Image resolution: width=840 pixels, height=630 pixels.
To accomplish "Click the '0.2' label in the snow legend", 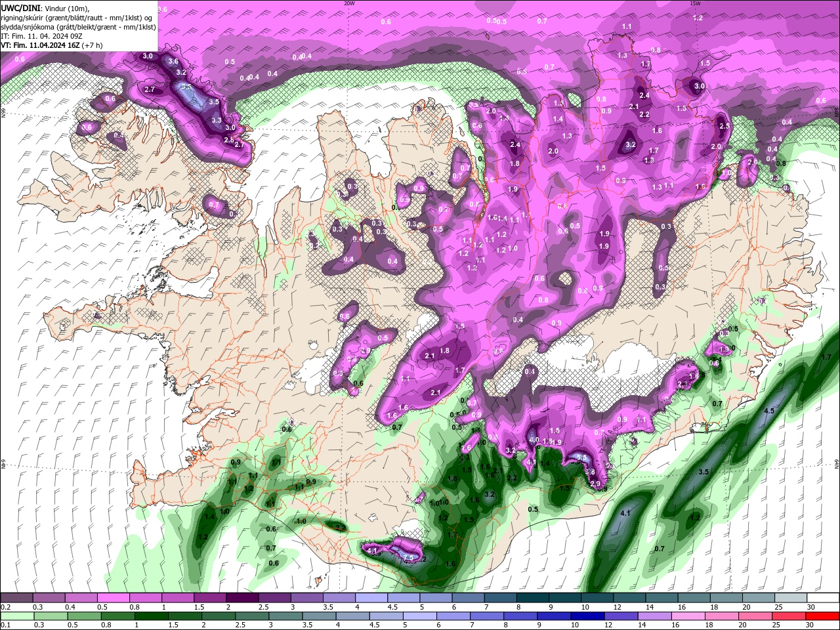I will pyautogui.click(x=5, y=607).
